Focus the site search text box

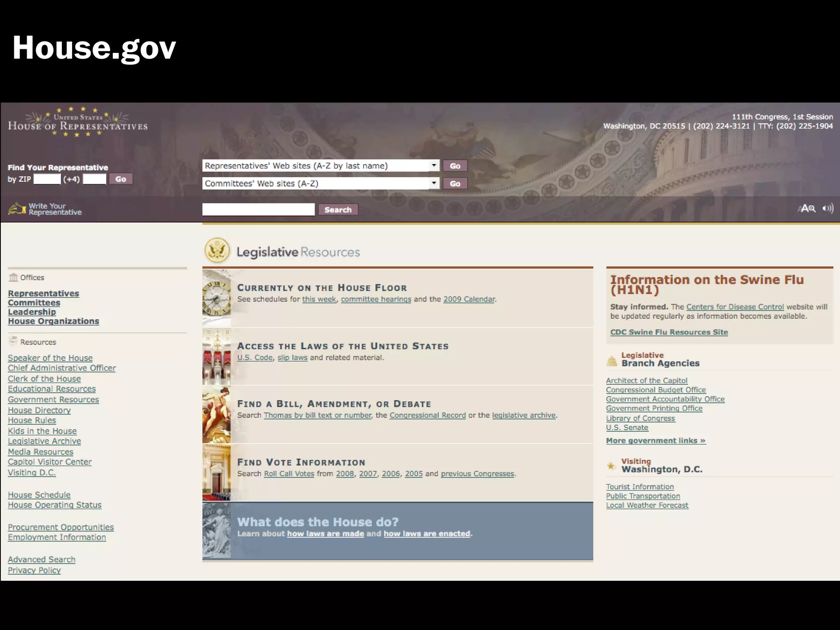coord(258,210)
